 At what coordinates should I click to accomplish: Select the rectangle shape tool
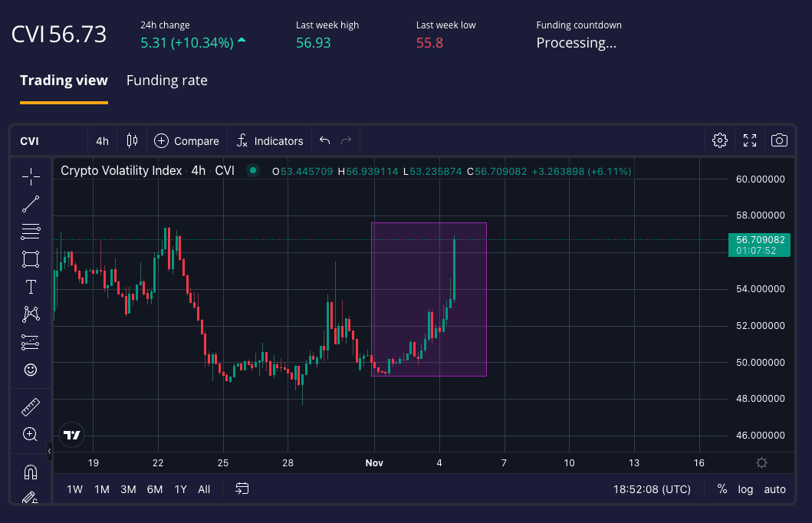pyautogui.click(x=31, y=259)
